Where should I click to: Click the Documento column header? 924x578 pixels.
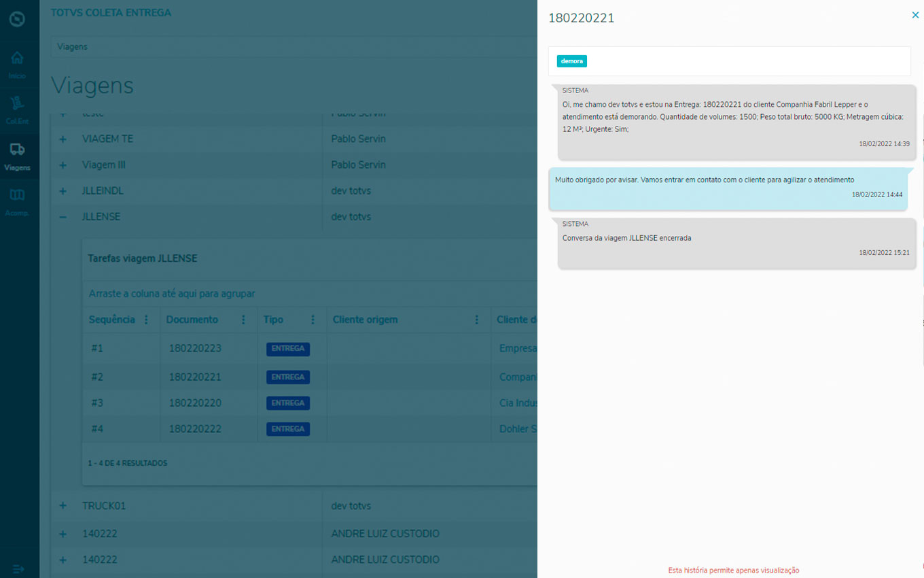click(192, 320)
